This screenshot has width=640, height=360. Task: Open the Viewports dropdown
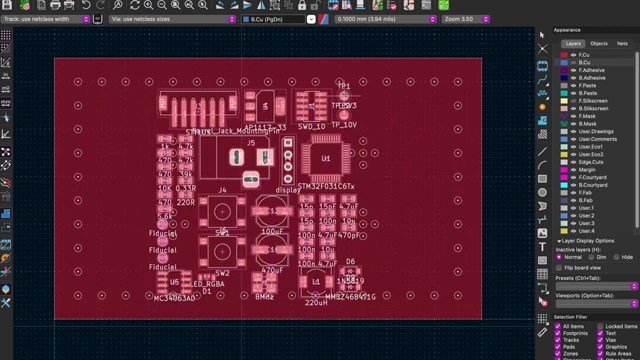[596, 304]
